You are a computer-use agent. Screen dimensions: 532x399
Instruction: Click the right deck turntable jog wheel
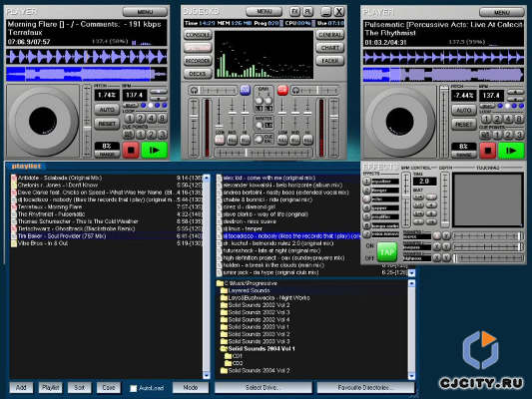click(x=399, y=121)
